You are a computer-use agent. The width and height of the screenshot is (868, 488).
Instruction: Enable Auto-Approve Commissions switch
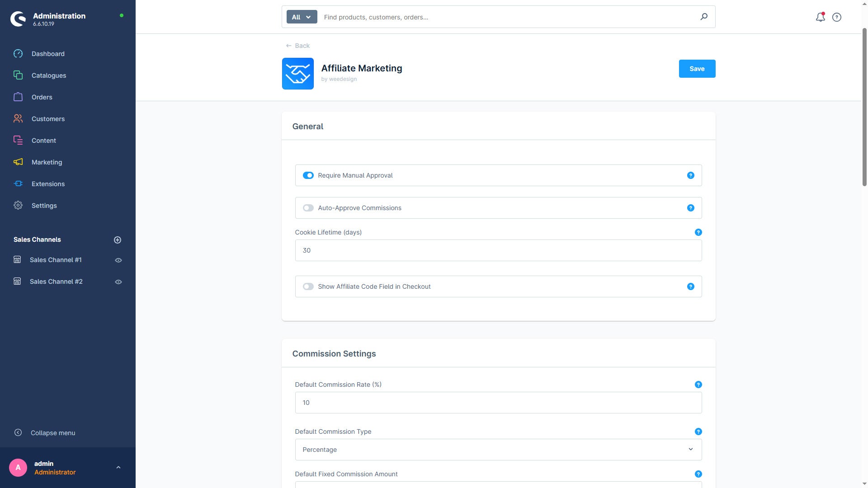click(308, 208)
